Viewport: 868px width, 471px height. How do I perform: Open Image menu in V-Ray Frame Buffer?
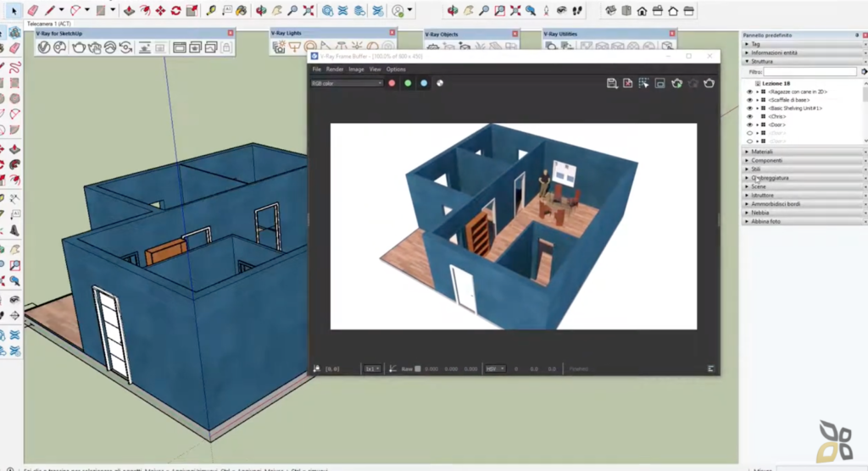click(x=356, y=69)
